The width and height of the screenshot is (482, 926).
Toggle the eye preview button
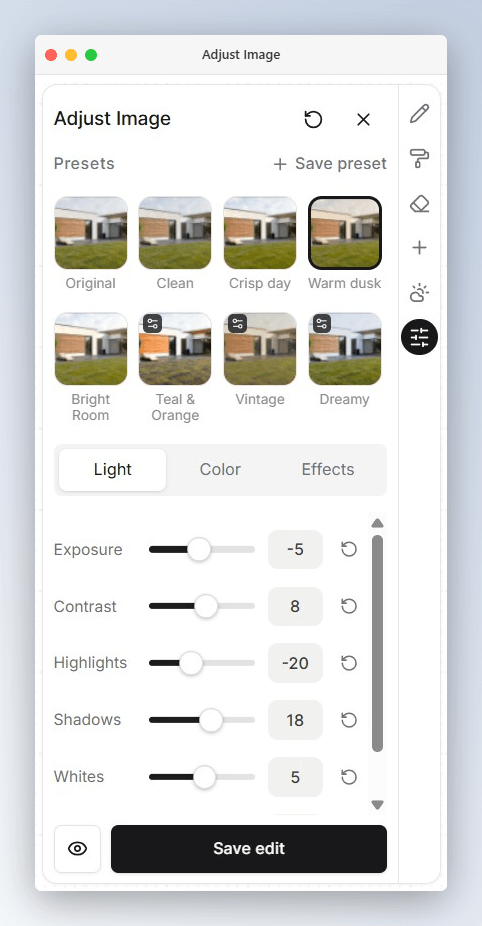coord(77,849)
